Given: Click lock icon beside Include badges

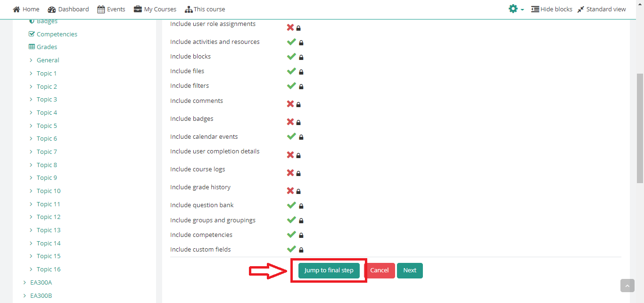Looking at the screenshot, I should 298,123.
